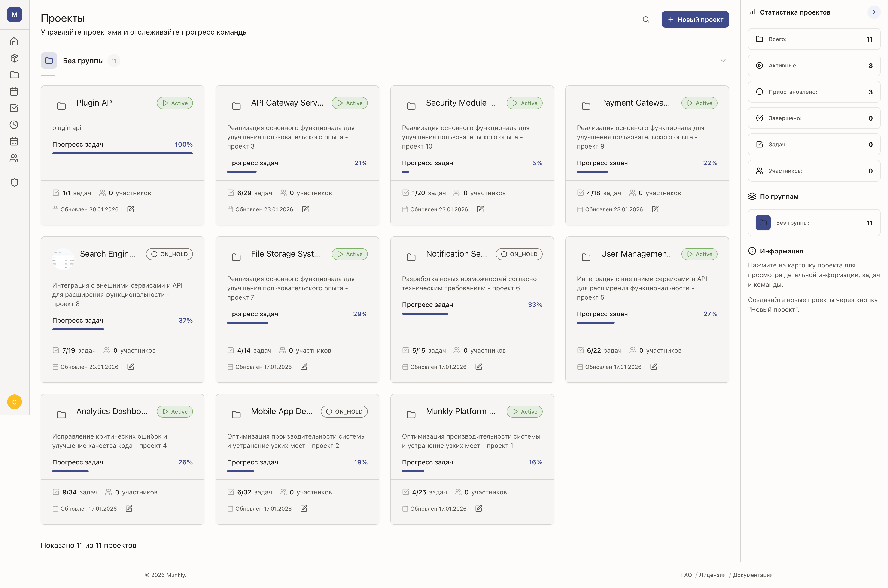The image size is (888, 588).
Task: Click the cube icon in sidebar
Action: coord(14,58)
